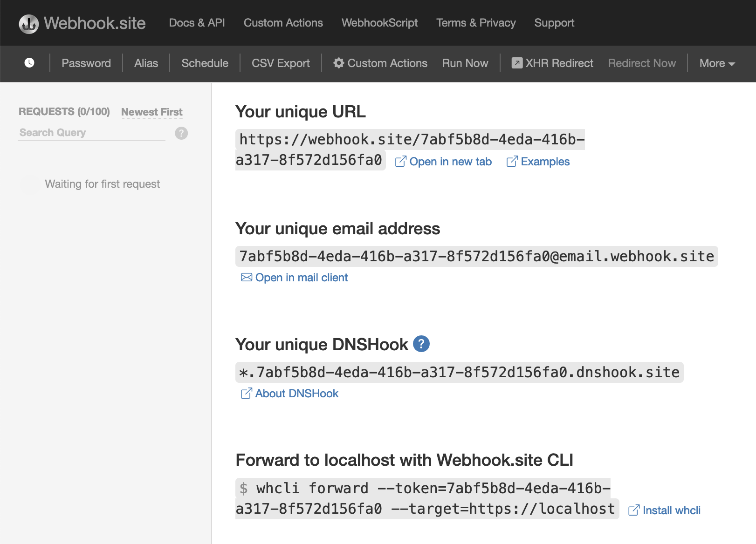Screen dimensions: 756x544
Task: Open the Examples link
Action: [x=545, y=162]
